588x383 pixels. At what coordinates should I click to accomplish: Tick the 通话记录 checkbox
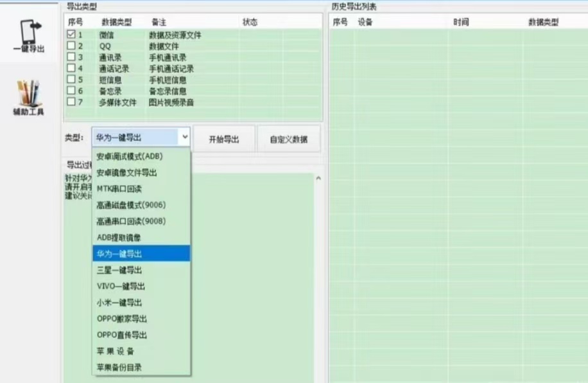(71, 68)
